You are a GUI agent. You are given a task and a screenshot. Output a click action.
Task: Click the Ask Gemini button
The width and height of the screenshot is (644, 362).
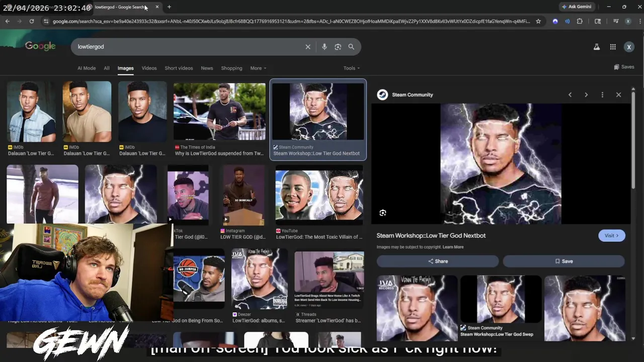[x=577, y=7]
